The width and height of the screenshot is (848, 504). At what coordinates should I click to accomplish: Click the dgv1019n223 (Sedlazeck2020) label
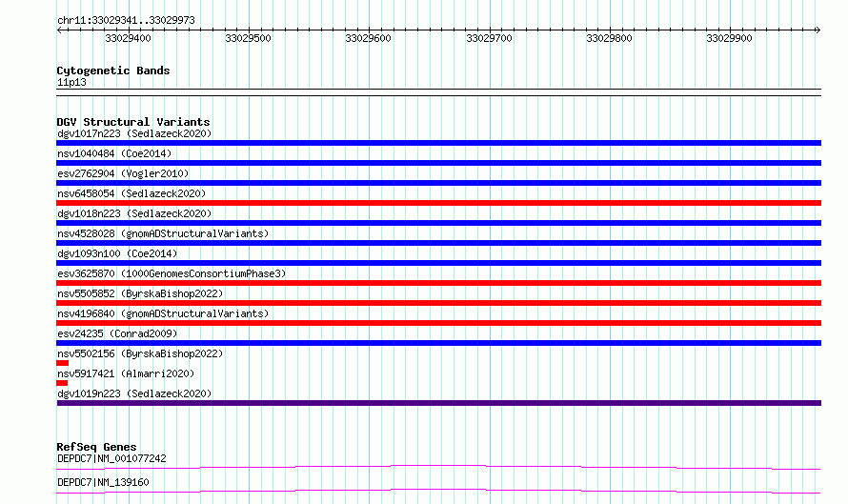point(134,393)
